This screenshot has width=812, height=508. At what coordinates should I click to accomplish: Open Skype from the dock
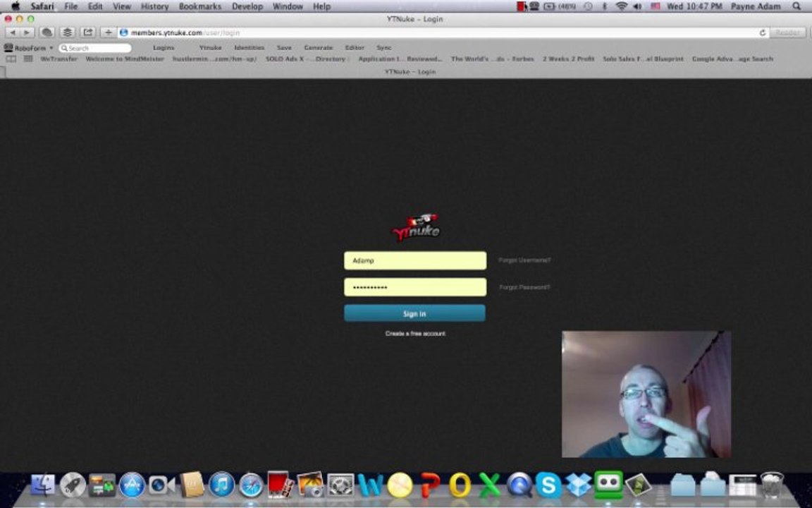coord(548,485)
